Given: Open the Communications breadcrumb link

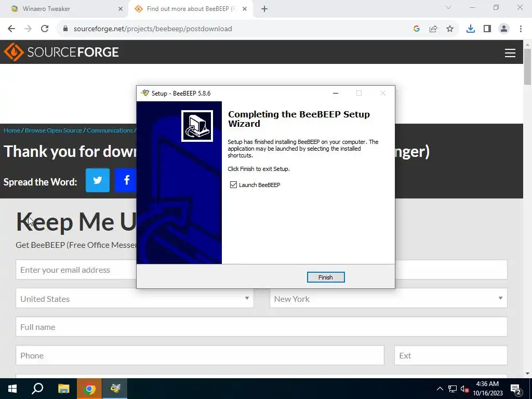Looking at the screenshot, I should (x=110, y=130).
